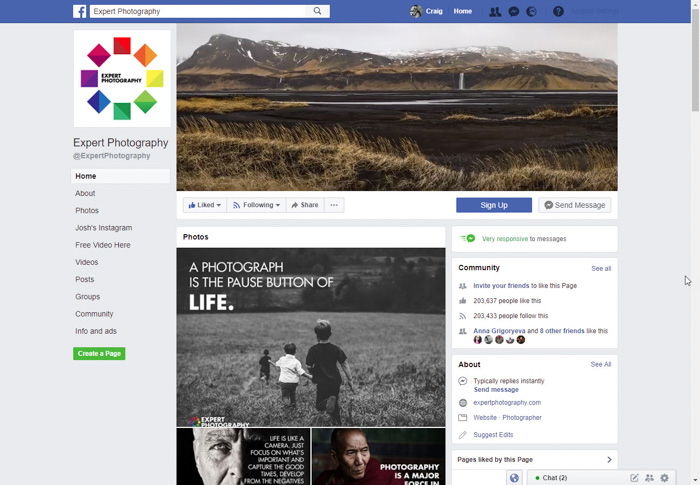The height and width of the screenshot is (485, 700).
Task: Click the blue Sign Up button
Action: point(494,205)
